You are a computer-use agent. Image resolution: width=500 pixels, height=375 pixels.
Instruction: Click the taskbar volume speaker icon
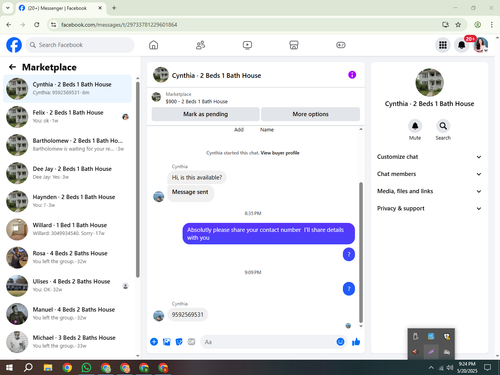click(x=450, y=368)
